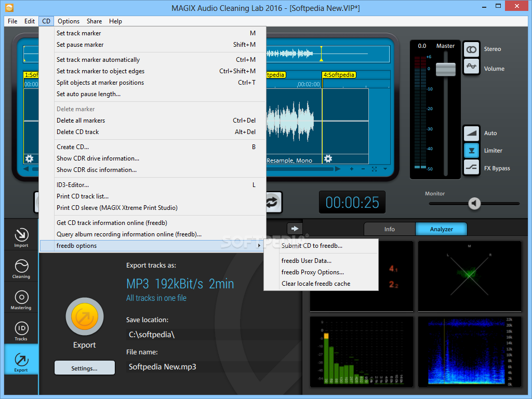
Task: Switch to the Analyzer tab
Action: [x=442, y=229]
